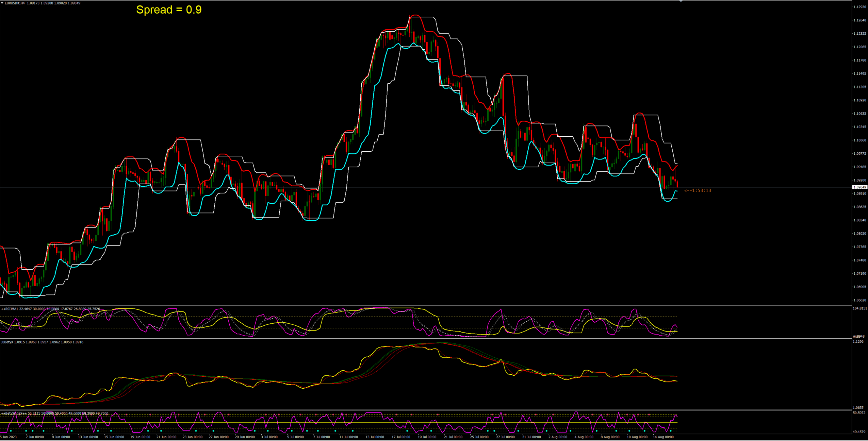Click the ++RSIJMA1 indicator label

click(x=10, y=309)
